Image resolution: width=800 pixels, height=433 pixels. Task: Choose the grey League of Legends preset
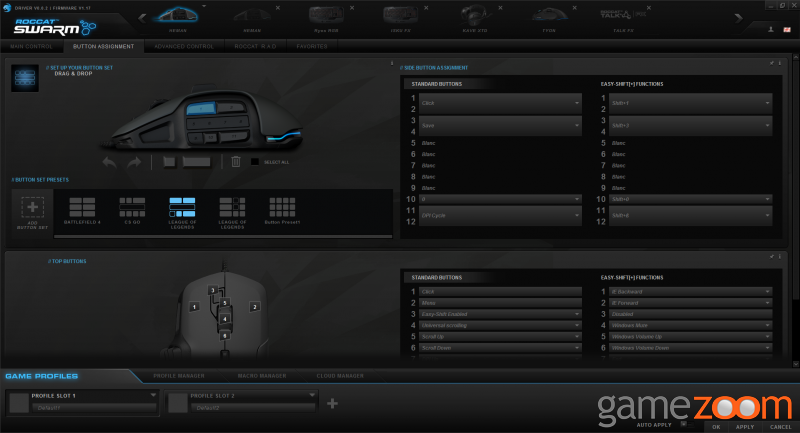tap(232, 212)
